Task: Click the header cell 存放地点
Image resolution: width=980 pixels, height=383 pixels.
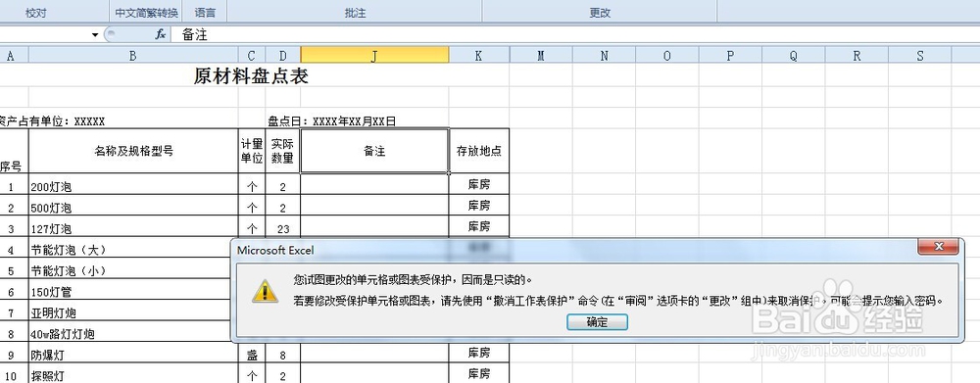Action: tap(479, 151)
